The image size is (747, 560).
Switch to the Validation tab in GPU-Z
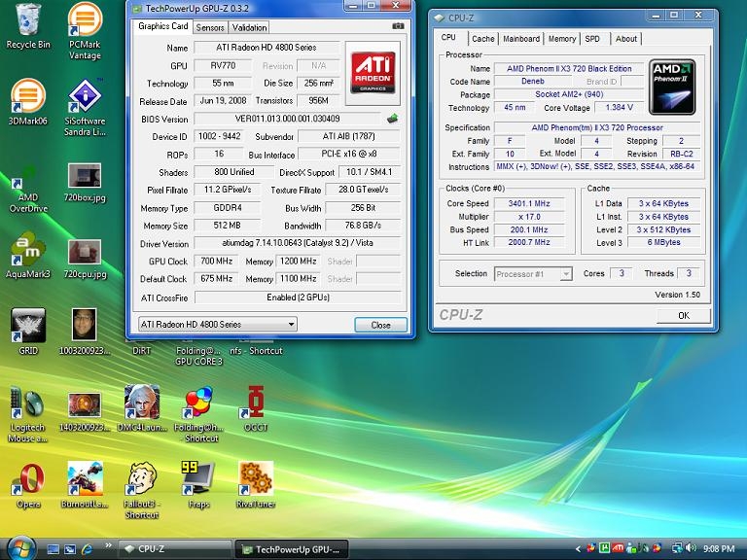pyautogui.click(x=249, y=27)
